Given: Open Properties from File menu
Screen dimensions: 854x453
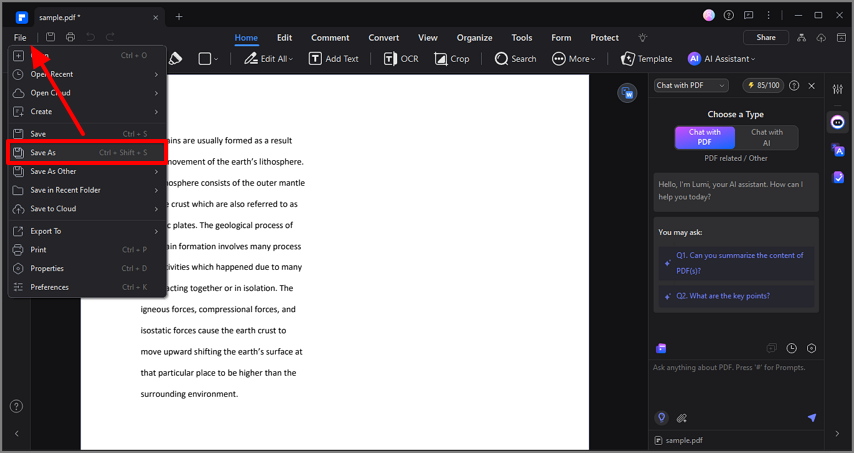Looking at the screenshot, I should 87,268.
